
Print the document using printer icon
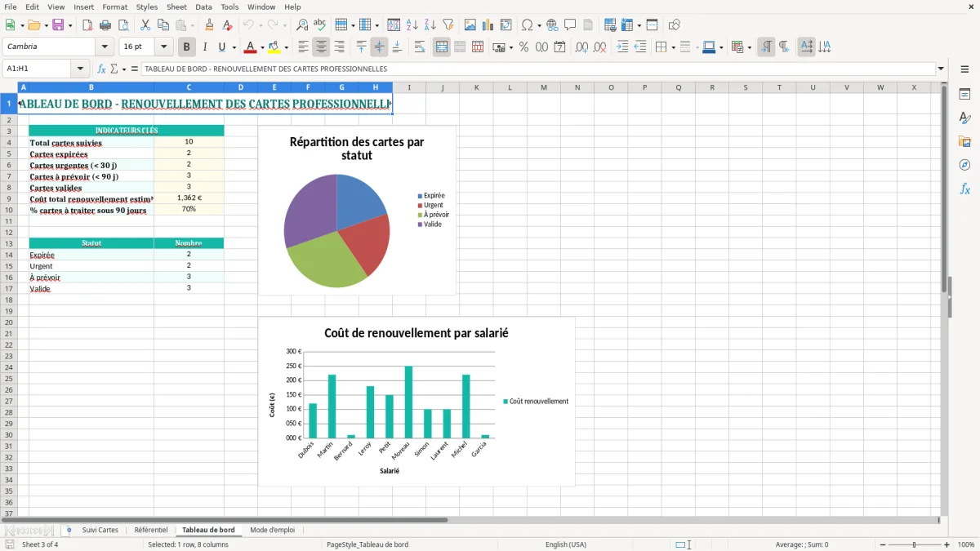(x=105, y=25)
